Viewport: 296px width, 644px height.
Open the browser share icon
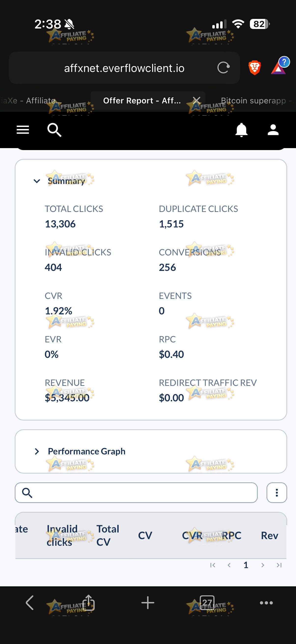click(88, 602)
